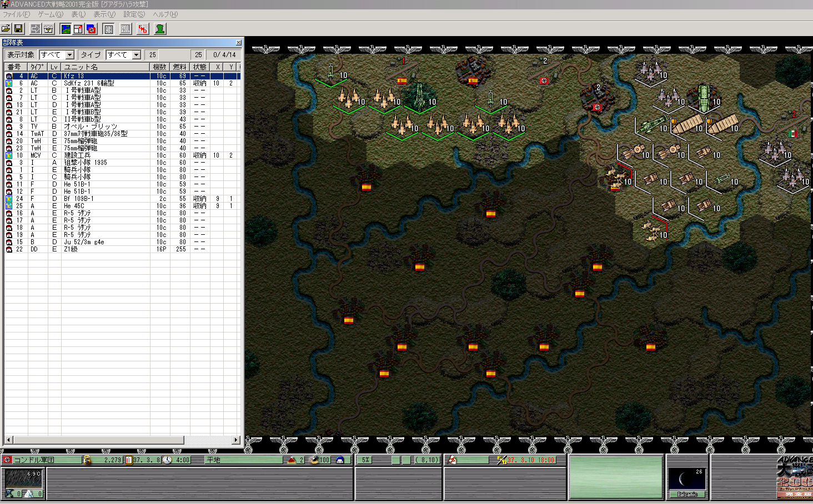Click the unit icon for row He 45C
This screenshot has height=504, width=813.
[x=9, y=206]
